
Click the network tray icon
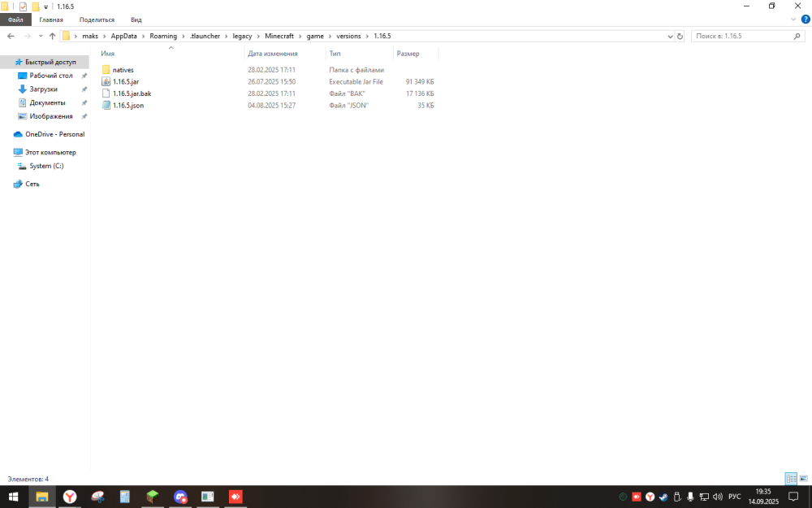pos(704,497)
